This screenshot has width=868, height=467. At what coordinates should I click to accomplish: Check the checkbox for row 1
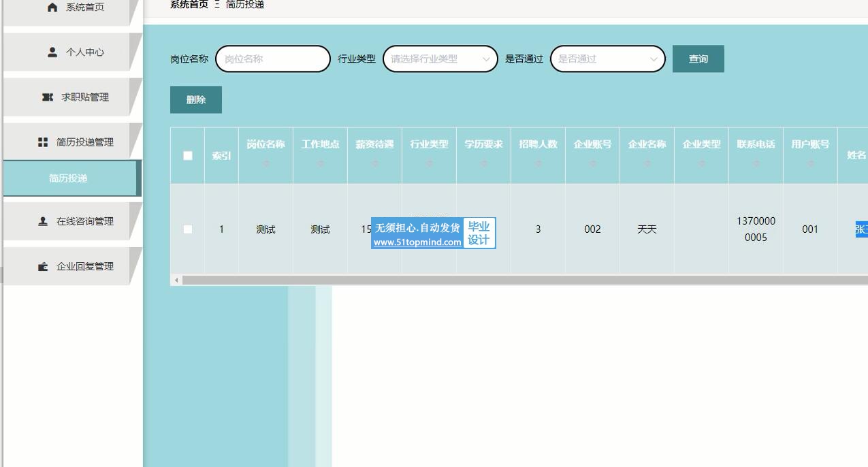(x=188, y=229)
